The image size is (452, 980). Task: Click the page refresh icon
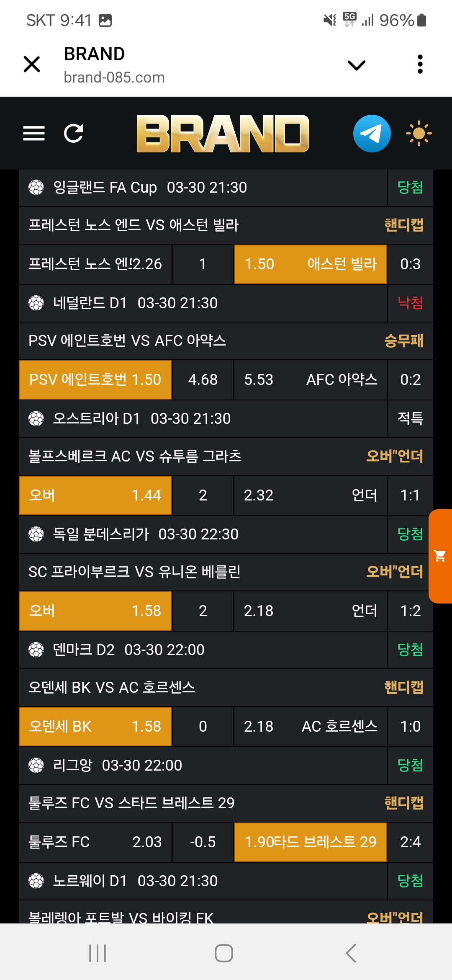tap(74, 134)
